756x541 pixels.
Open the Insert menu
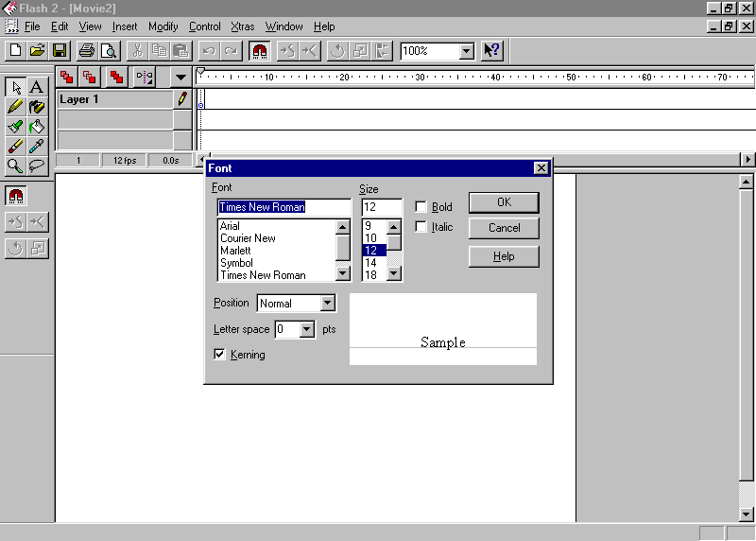(125, 26)
